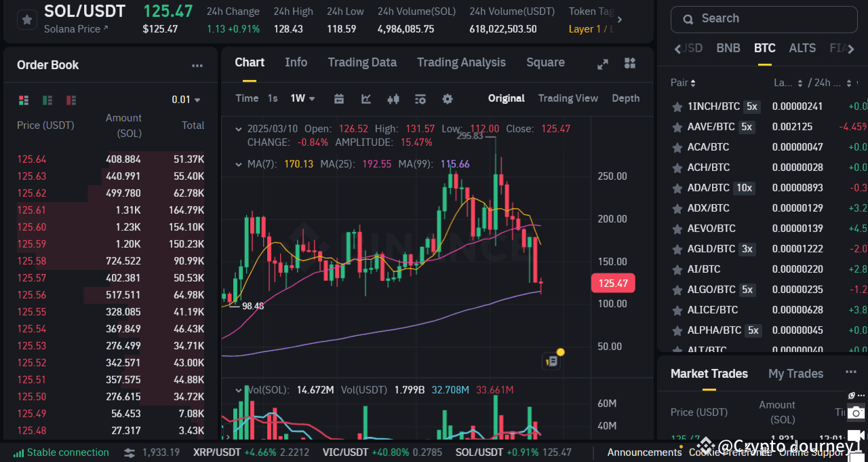Collapse the MA indicator row via its chevron
Screen dimensions: 868x462
239,163
